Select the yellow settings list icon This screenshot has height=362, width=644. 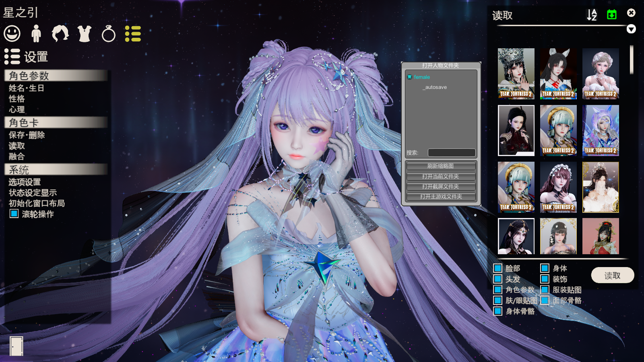(133, 34)
